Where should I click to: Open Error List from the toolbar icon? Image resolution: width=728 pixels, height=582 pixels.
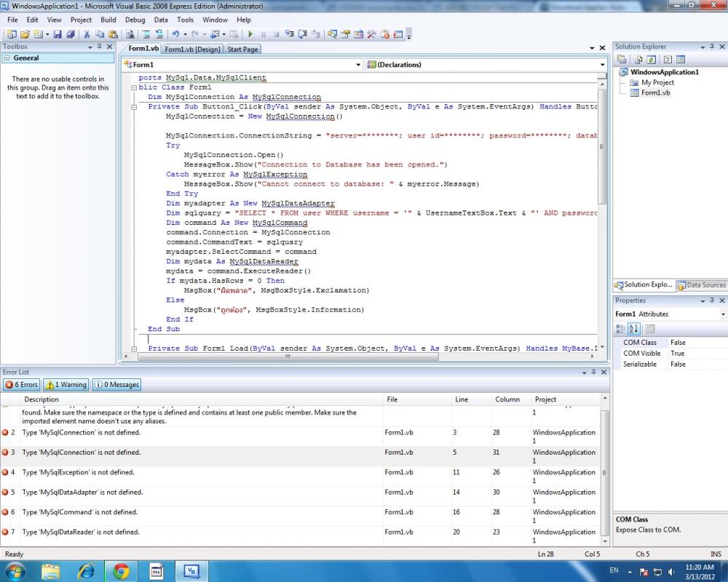tap(385, 34)
